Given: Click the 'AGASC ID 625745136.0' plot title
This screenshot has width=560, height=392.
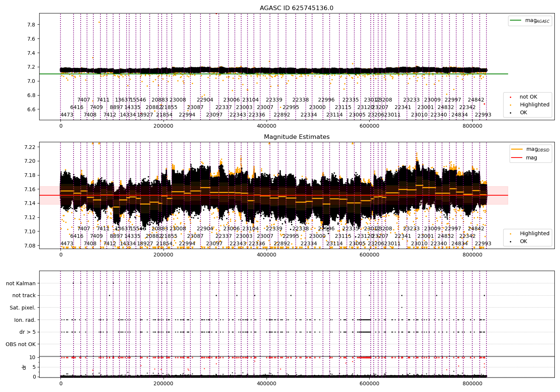Looking at the screenshot, I should [x=297, y=8].
